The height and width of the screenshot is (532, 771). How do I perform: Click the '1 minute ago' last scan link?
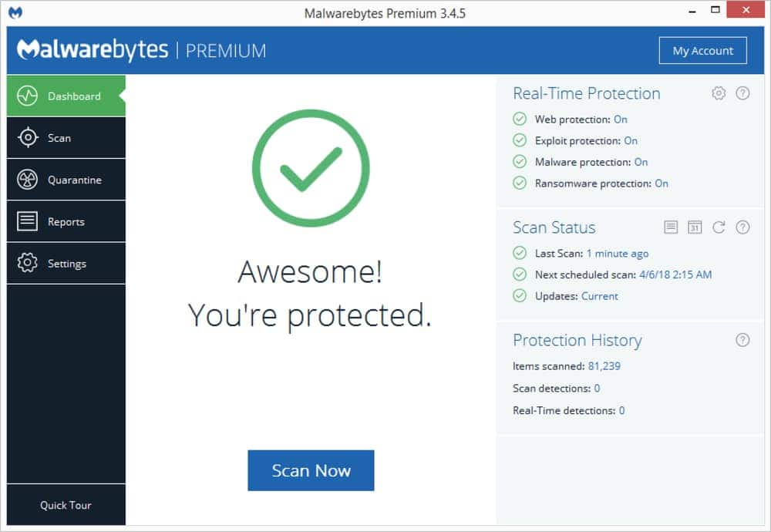click(618, 253)
